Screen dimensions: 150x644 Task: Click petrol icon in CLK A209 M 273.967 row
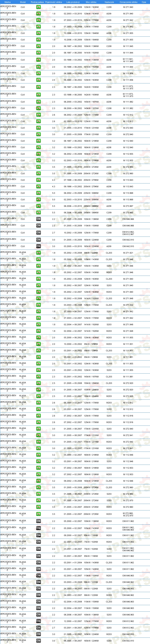tap(38, 206)
